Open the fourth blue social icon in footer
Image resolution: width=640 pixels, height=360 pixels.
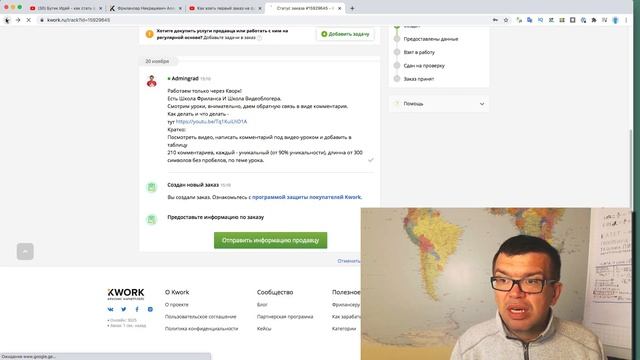tap(150, 309)
